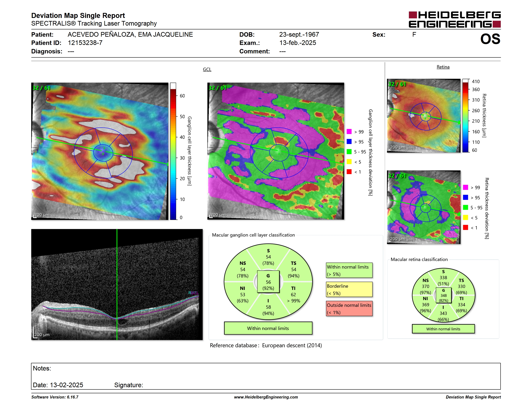532x411 pixels.
Task: Click yellow < 5 swatch in GCL legend
Action: coord(349,162)
